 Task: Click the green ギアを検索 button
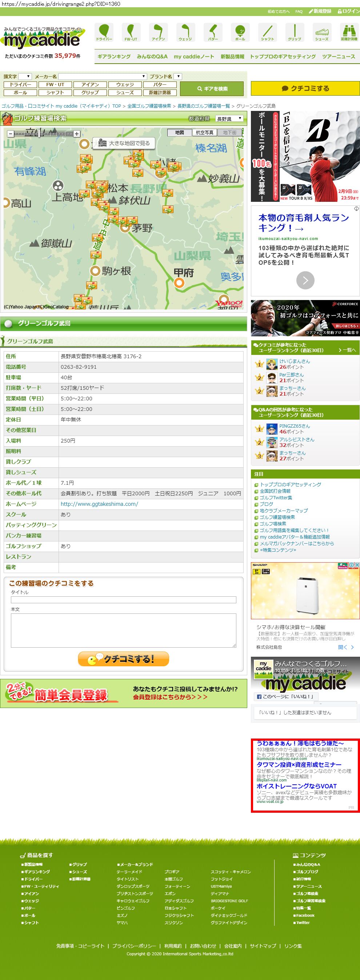[x=212, y=89]
